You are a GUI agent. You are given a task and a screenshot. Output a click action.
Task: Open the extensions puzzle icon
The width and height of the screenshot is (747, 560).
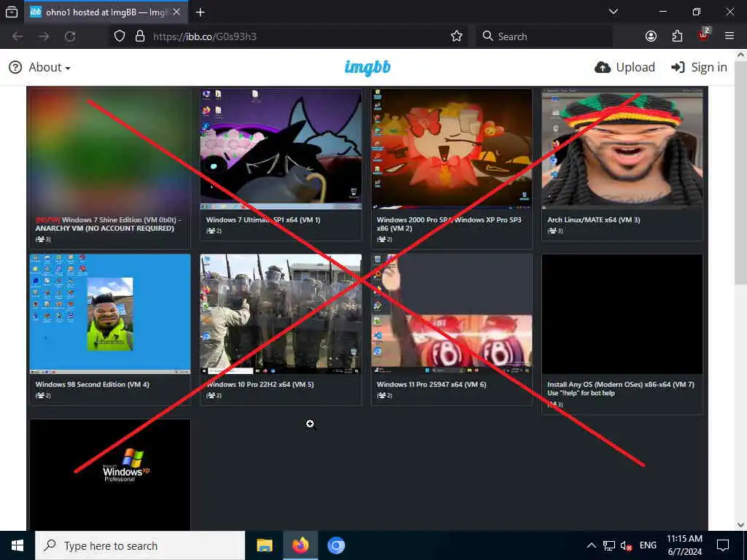(677, 36)
